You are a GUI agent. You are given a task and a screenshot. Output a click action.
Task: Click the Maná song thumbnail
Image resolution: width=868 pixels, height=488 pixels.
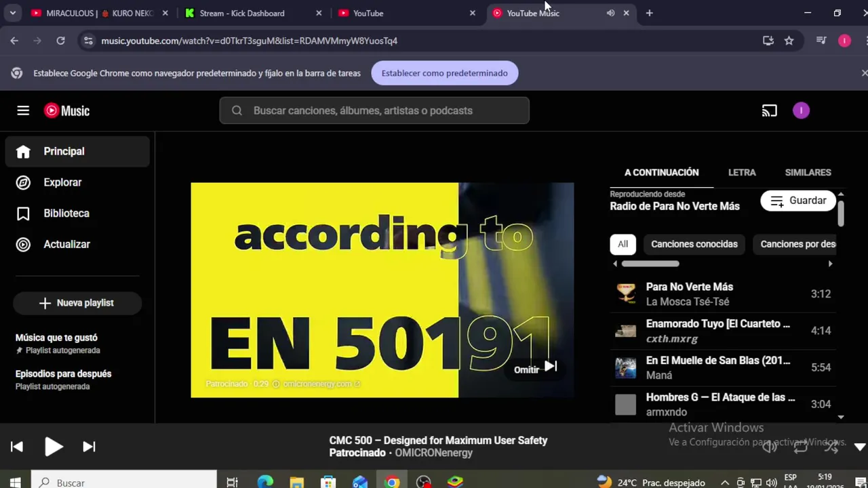tap(625, 367)
